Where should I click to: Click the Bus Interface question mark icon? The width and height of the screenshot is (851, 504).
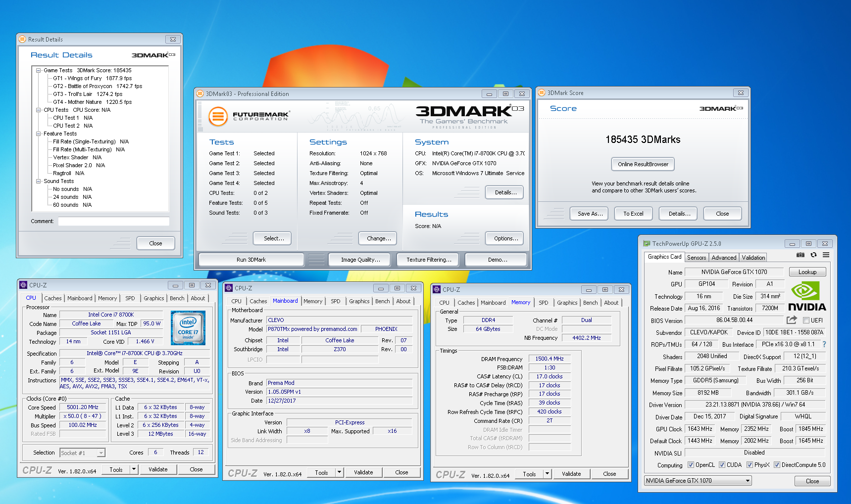[x=824, y=344]
